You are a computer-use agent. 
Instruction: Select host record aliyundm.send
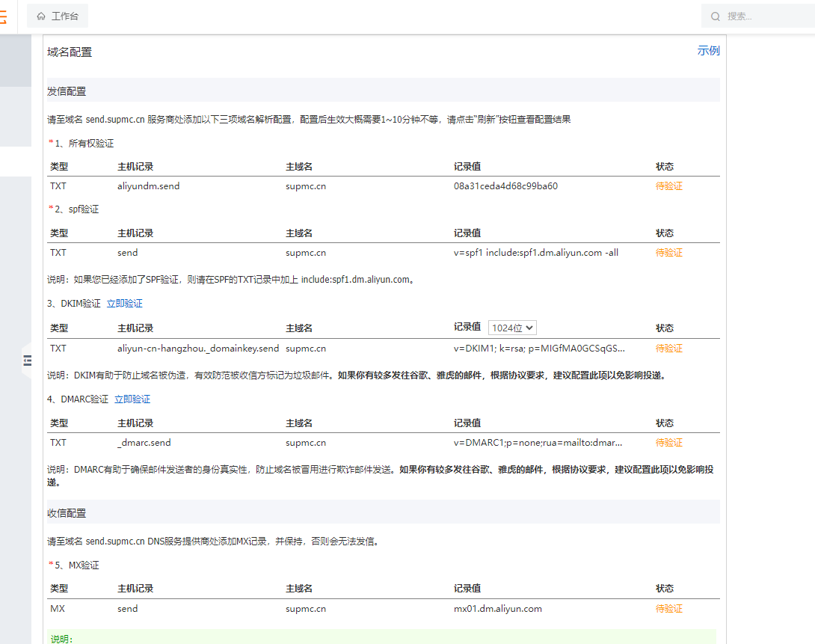coord(149,186)
